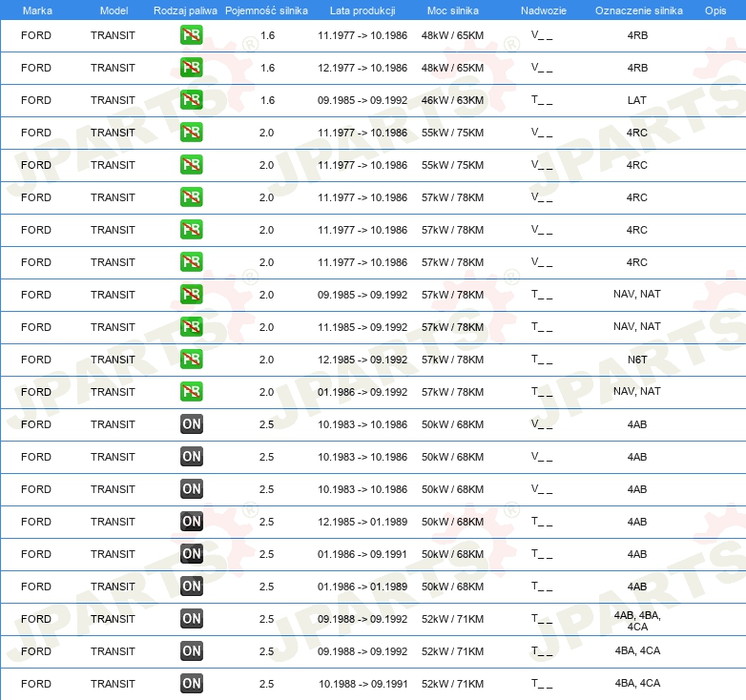Click the ON icon in the 10.1988 -> 09.1991 row
The image size is (746, 700).
click(191, 684)
